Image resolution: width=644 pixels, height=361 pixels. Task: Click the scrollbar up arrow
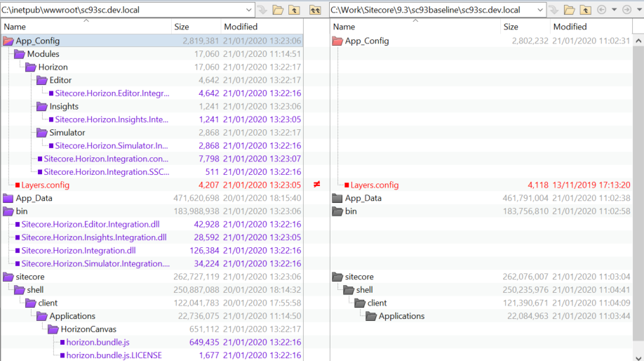[638, 41]
